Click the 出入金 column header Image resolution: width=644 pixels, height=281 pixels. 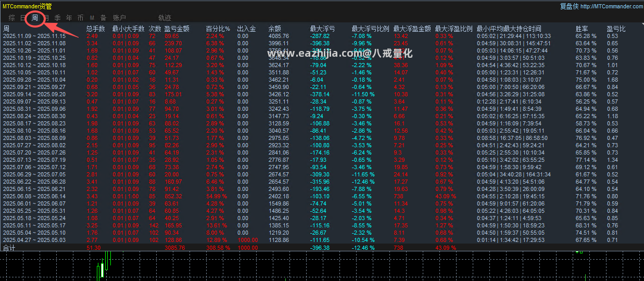[x=246, y=29]
